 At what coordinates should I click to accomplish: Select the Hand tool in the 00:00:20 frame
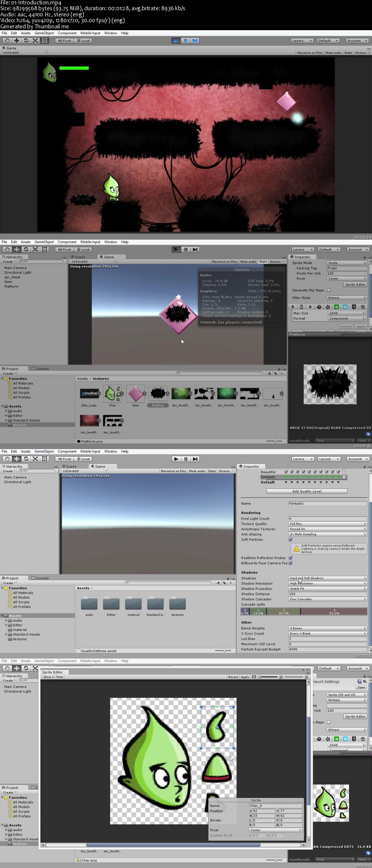click(x=7, y=41)
